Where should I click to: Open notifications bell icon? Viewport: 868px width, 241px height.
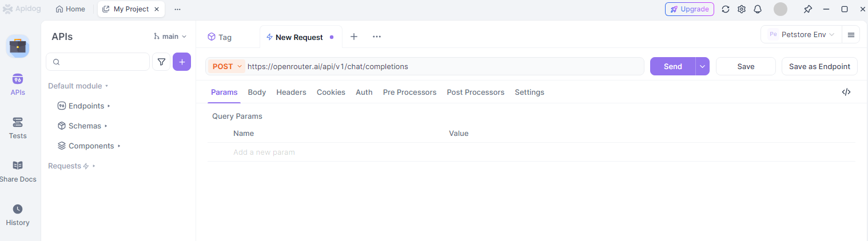(758, 9)
